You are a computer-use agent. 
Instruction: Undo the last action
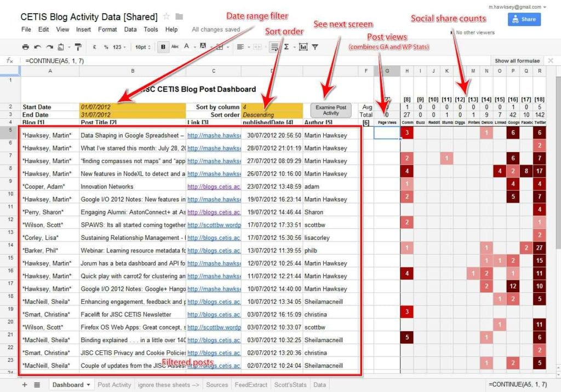tap(37, 47)
